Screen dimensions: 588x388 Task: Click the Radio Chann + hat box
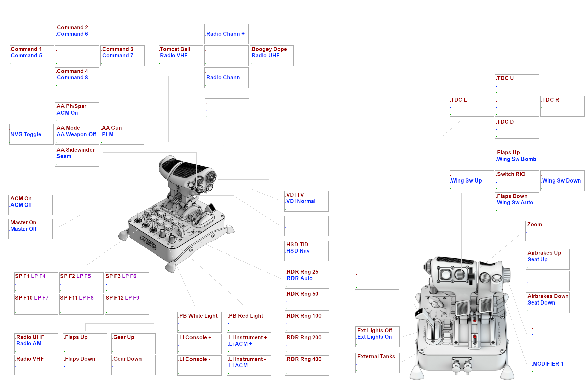pyautogui.click(x=226, y=34)
